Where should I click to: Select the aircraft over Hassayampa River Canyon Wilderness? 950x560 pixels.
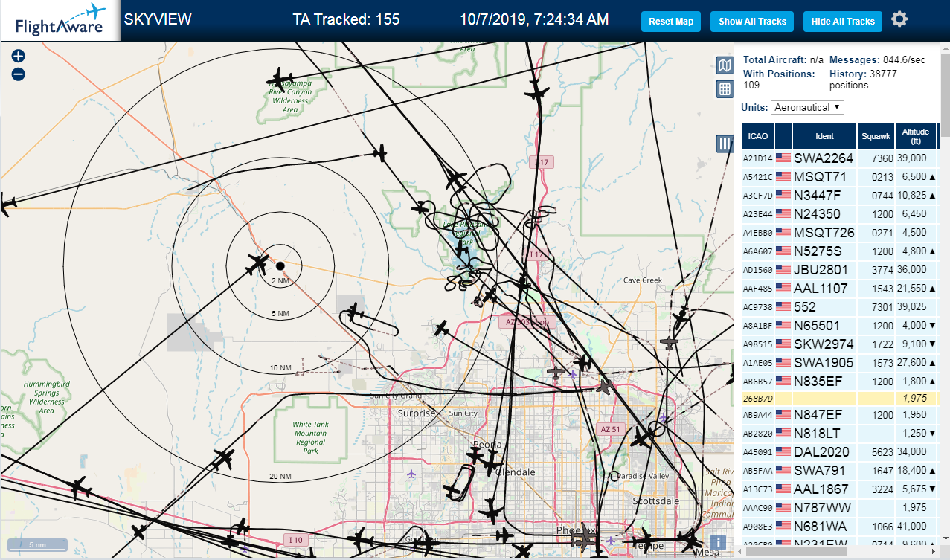point(280,79)
